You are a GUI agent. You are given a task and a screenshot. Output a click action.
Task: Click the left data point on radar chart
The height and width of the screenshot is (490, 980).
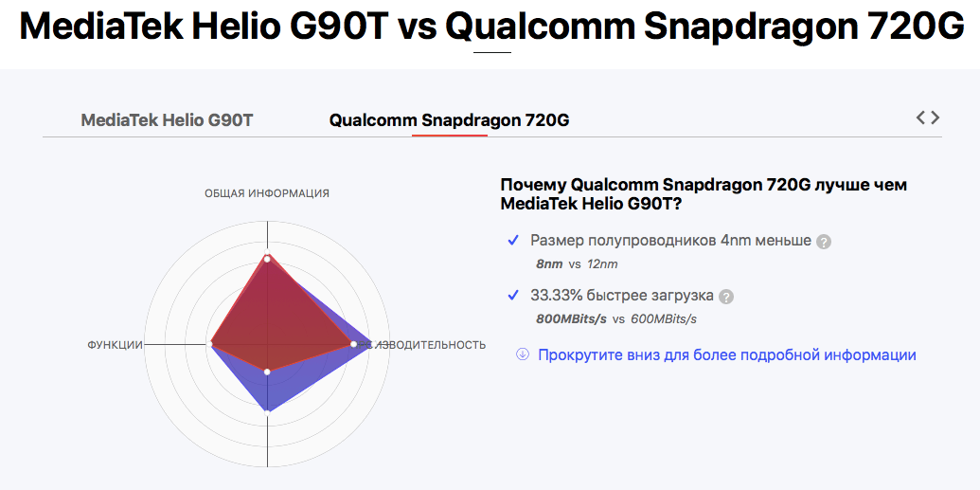(x=211, y=344)
